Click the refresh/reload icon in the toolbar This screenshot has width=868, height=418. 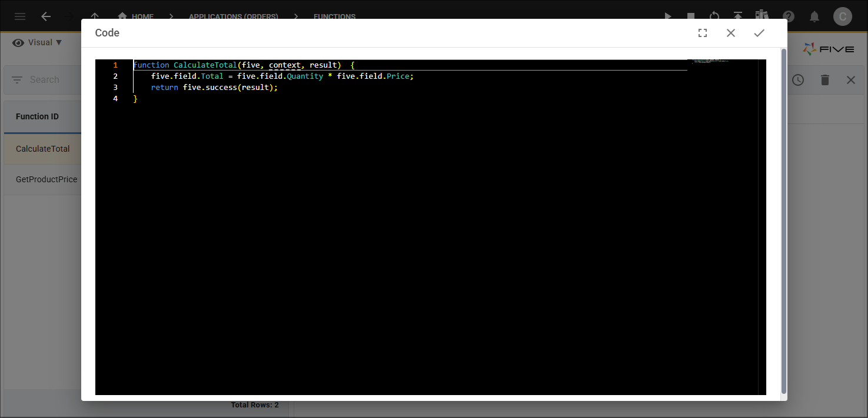point(714,16)
